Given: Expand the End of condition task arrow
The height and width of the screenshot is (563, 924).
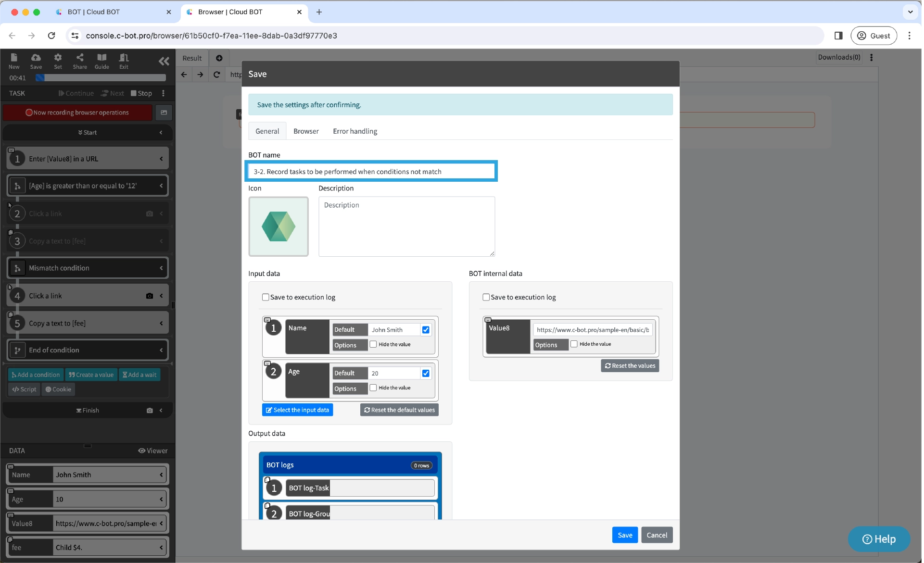Looking at the screenshot, I should click(x=161, y=350).
